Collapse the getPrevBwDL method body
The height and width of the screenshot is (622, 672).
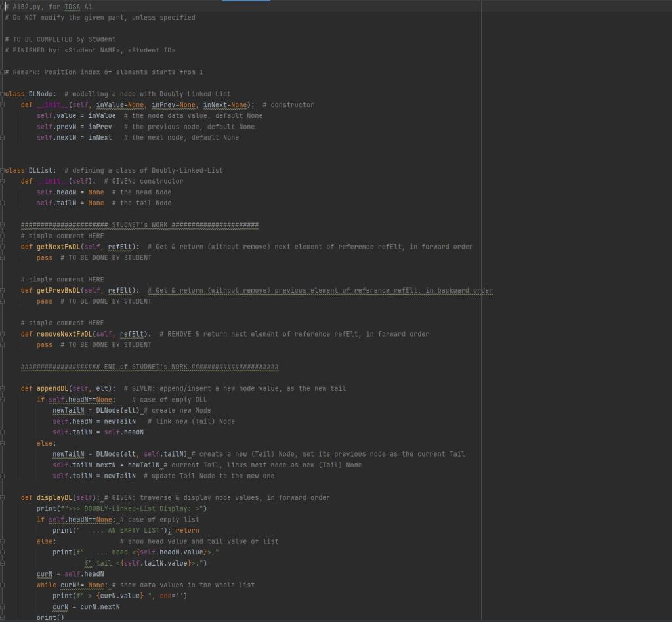point(3,290)
